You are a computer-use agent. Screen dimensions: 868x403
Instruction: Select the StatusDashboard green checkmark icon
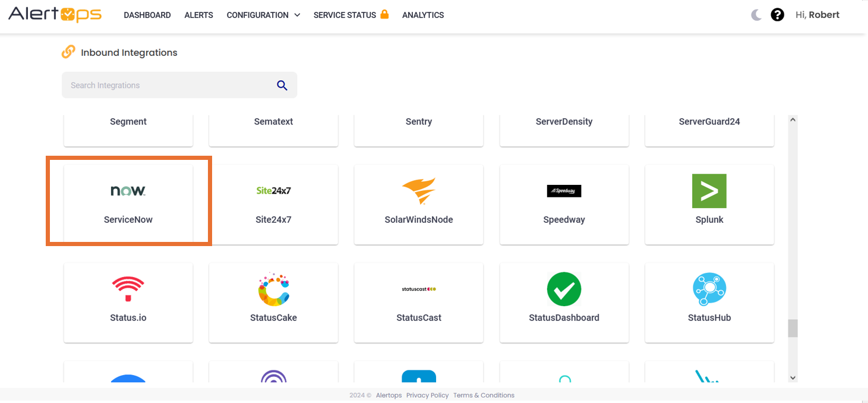564,289
